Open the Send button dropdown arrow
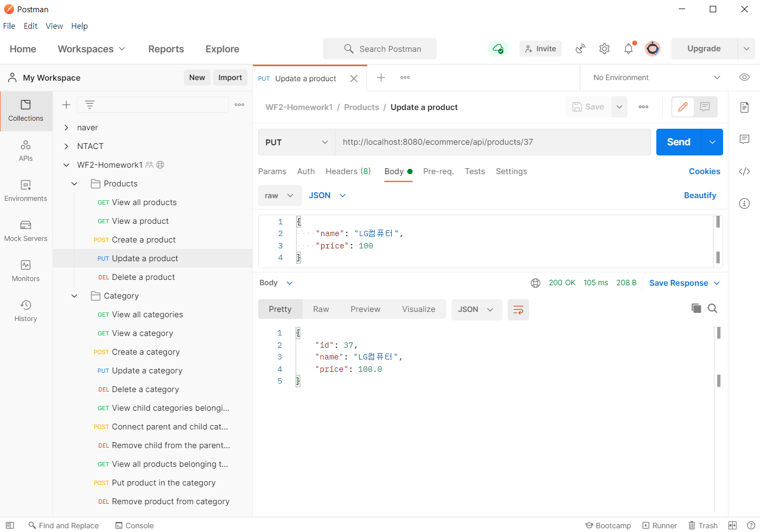Viewport: 760px width, 532px height. tap(712, 142)
